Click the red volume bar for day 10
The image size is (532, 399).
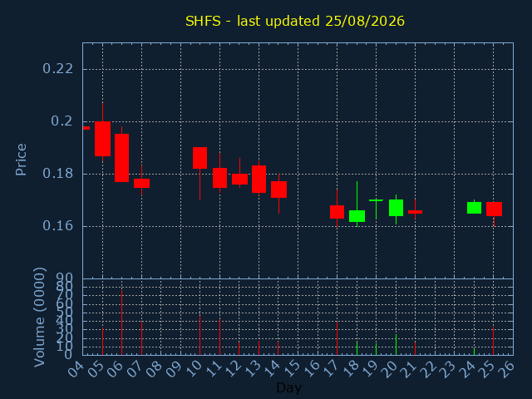coord(199,335)
